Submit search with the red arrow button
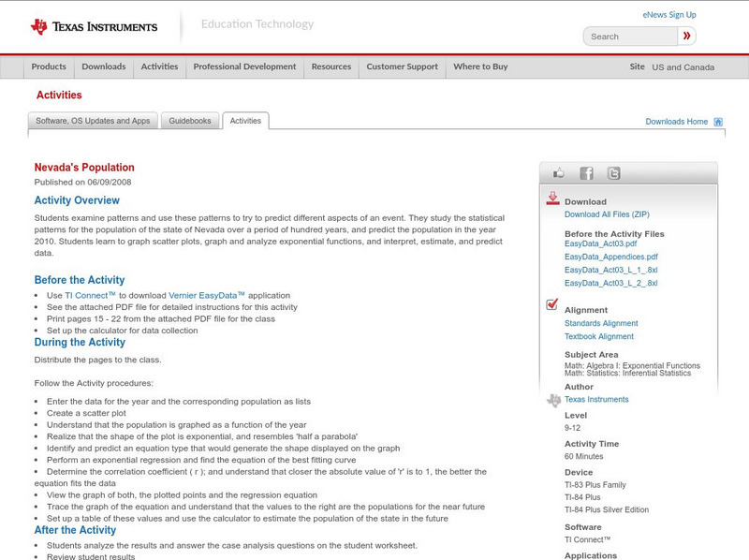Image resolution: width=749 pixels, height=560 pixels. click(686, 36)
